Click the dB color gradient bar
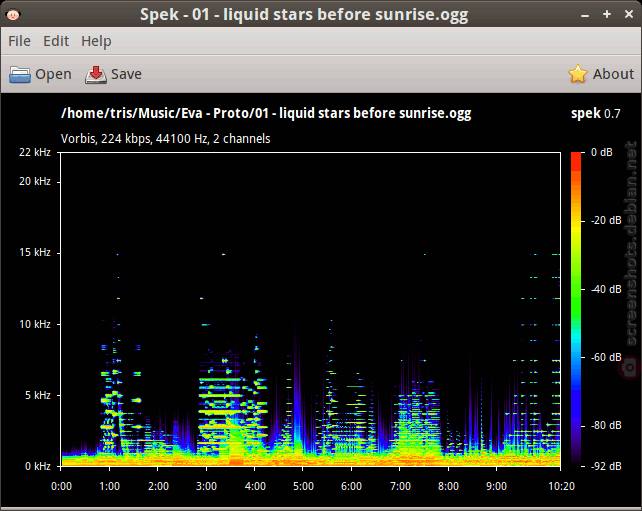 click(x=576, y=309)
